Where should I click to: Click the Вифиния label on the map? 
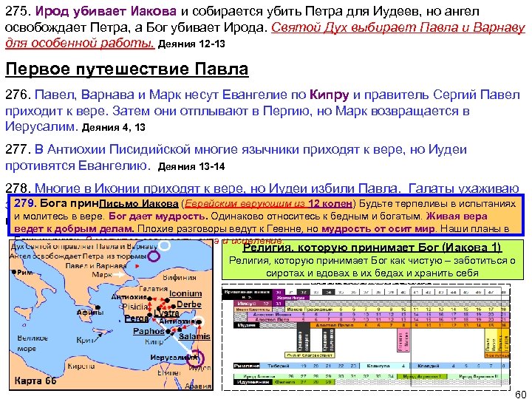click(180, 277)
